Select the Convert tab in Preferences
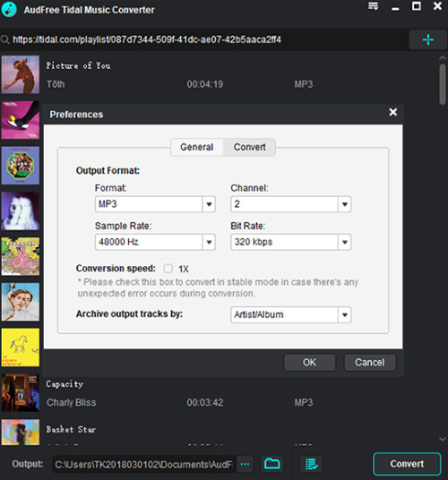The width and height of the screenshot is (448, 480). 250,147
